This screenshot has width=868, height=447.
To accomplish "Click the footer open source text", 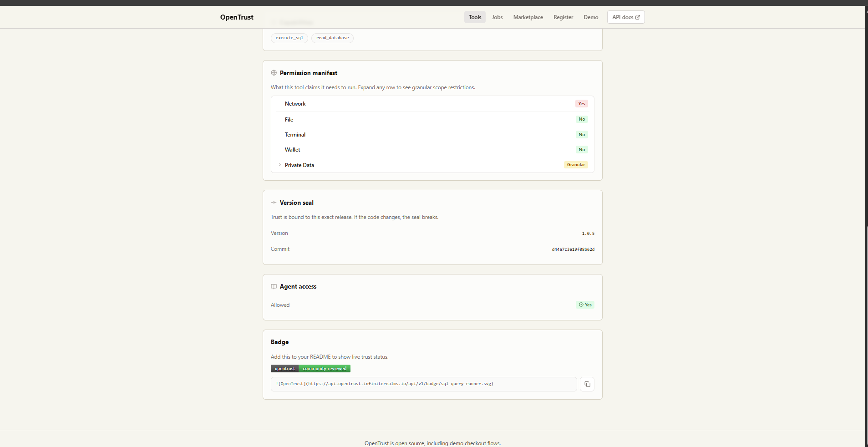I will 432,443.
